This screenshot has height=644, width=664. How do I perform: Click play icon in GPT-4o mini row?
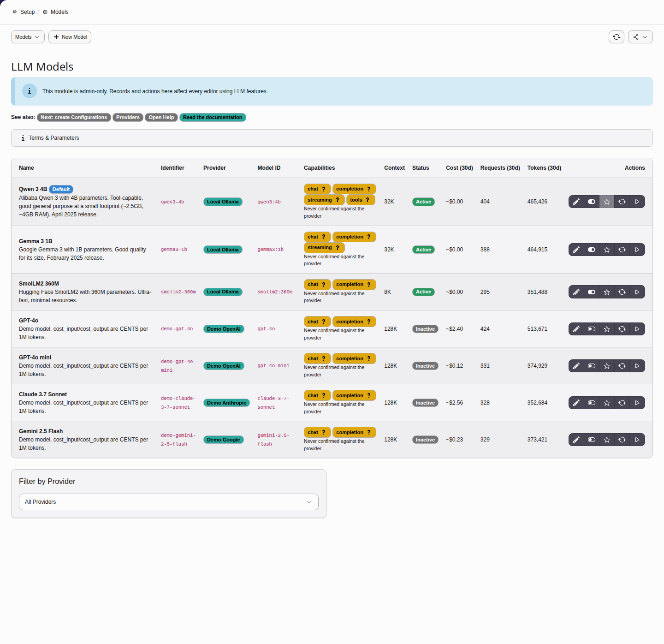(637, 366)
